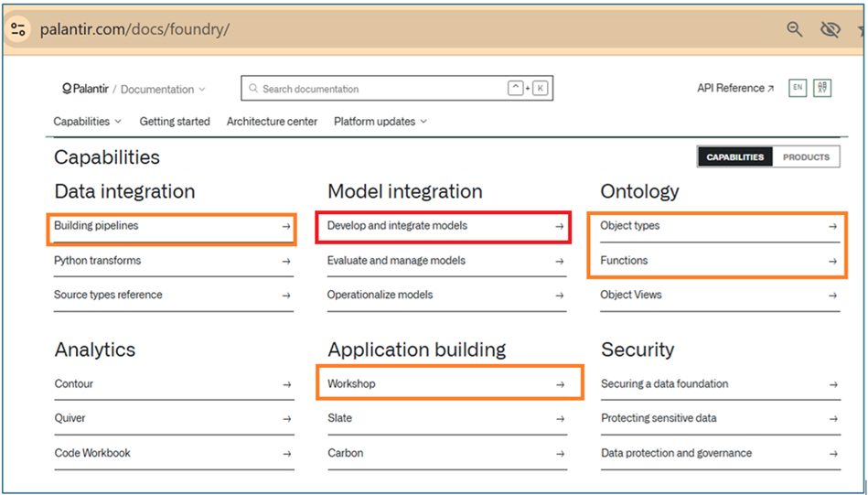Screen dimensions: 868x495
Task: Select the CAPABILITIES toggle option
Action: pyautogui.click(x=735, y=157)
